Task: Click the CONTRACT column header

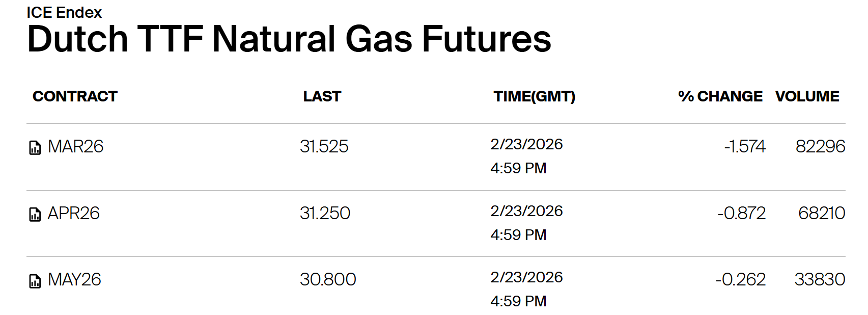Action: click(x=75, y=96)
